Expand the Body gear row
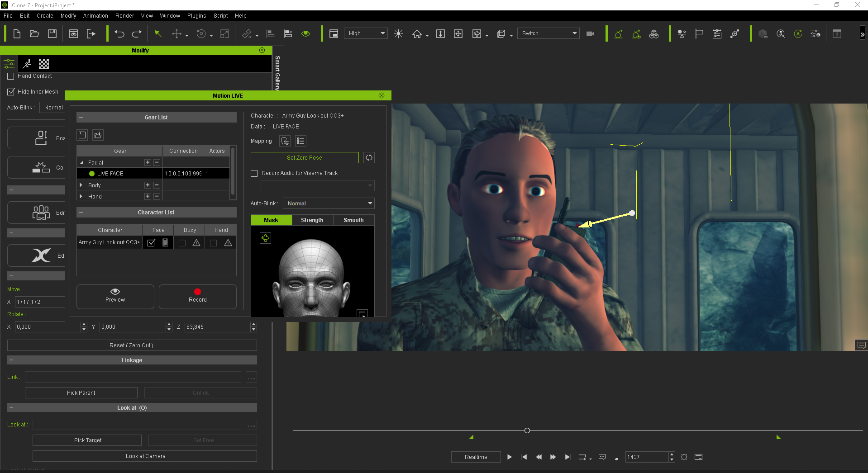Screen dimensions: 868x473 tap(81, 185)
